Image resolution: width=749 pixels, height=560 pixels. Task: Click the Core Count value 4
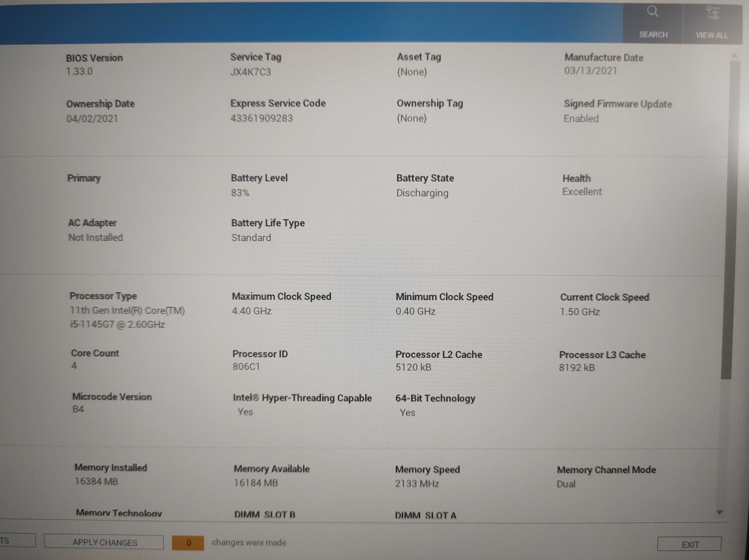[x=74, y=366]
